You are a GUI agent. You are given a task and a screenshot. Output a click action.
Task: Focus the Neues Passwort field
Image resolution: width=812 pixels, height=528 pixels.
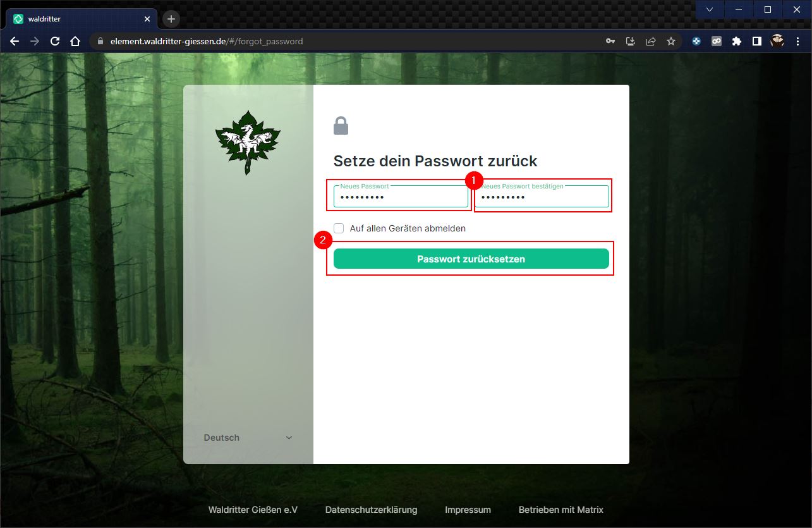point(401,197)
